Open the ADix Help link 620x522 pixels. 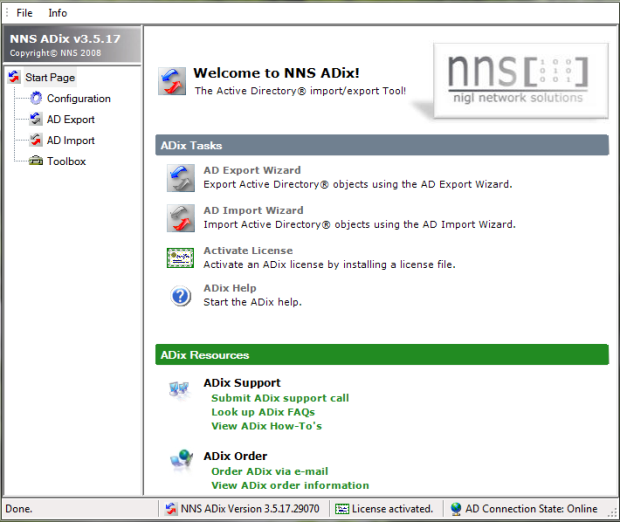(230, 288)
